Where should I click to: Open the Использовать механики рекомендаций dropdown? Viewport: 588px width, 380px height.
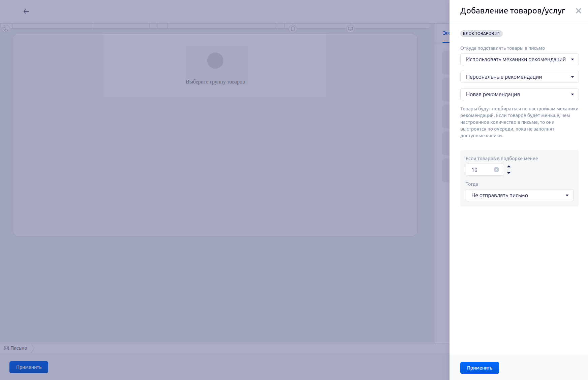(x=519, y=59)
